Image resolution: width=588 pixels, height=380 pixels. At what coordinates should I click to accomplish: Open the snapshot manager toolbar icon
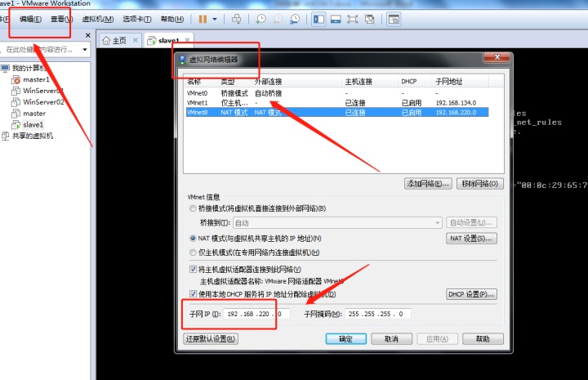tap(295, 19)
